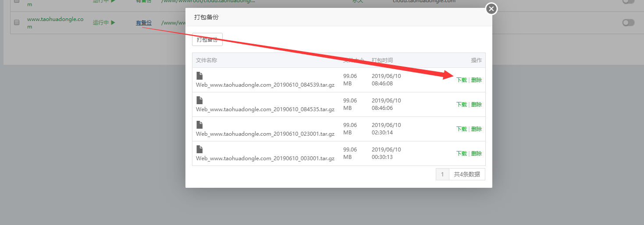The width and height of the screenshot is (644, 225).
Task: Click the 打包备份 button to create a backup
Action: tap(207, 39)
